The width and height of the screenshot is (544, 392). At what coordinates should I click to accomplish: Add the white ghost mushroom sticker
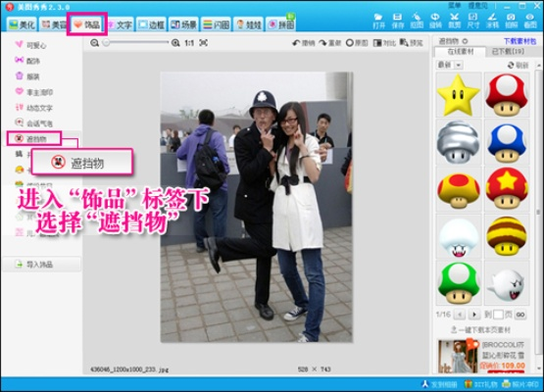459,236
